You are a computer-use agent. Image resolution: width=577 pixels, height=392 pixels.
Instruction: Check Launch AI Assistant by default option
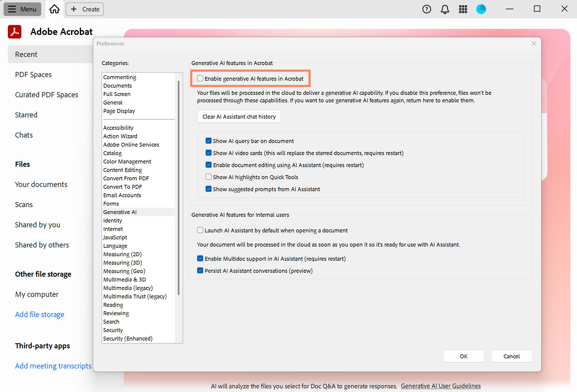click(x=200, y=230)
